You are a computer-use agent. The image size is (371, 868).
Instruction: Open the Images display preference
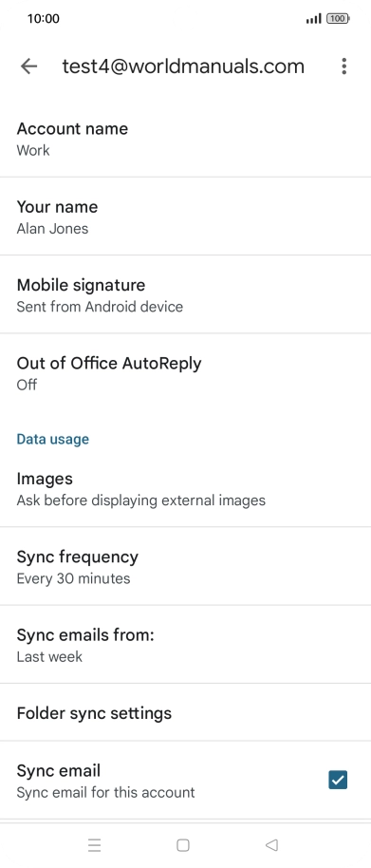click(x=185, y=488)
